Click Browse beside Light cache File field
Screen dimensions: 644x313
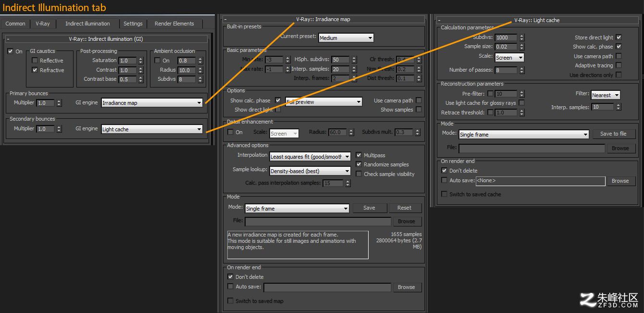[620, 148]
